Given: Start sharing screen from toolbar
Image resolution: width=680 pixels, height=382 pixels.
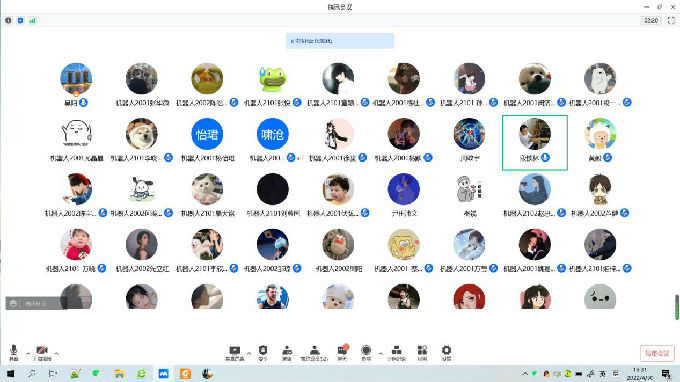Looking at the screenshot, I should click(x=235, y=353).
